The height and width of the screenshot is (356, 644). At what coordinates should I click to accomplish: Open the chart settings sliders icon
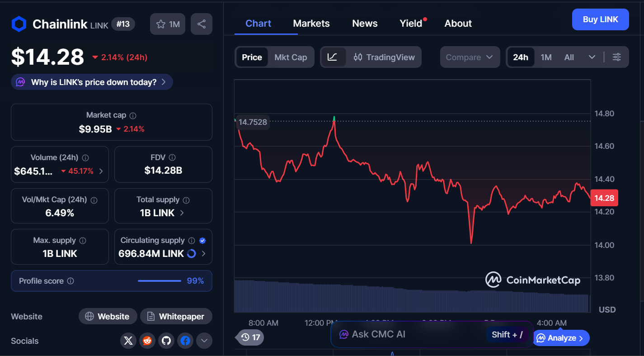[x=617, y=57]
